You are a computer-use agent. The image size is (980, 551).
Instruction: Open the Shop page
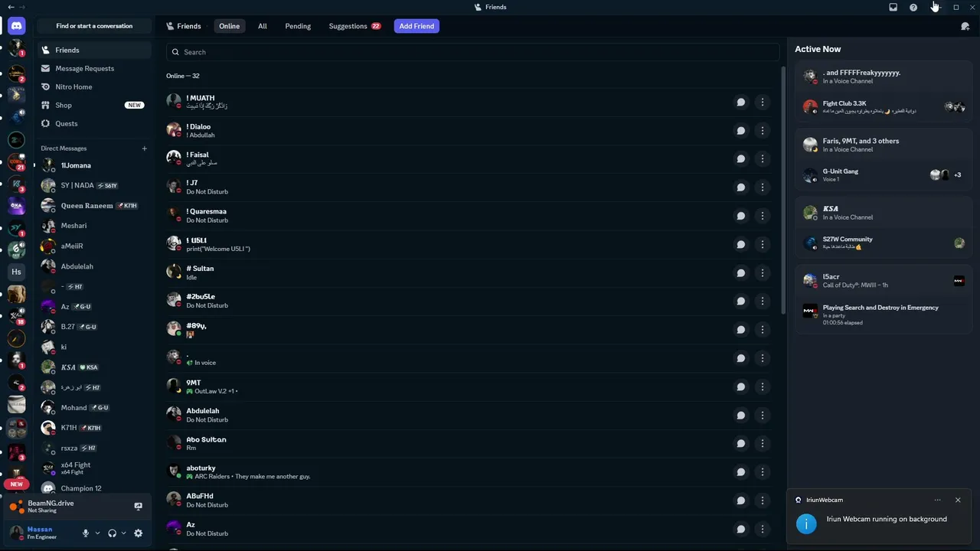pos(94,105)
